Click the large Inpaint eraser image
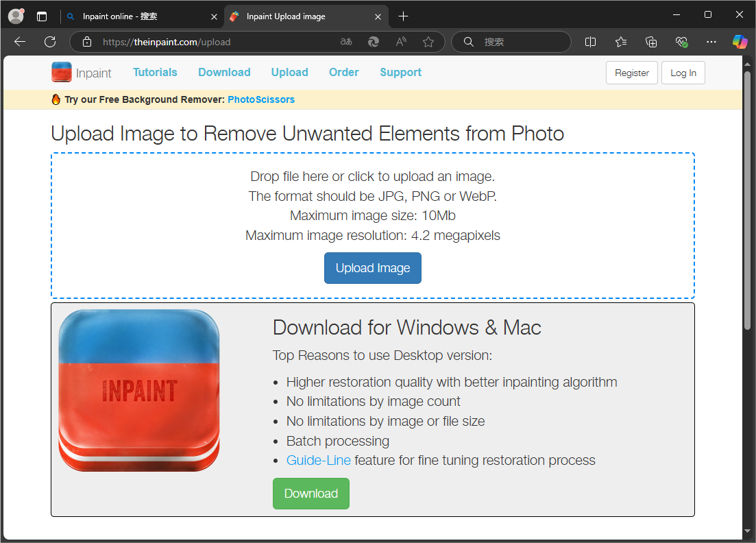Screen dimensions: 756x543 139,389
